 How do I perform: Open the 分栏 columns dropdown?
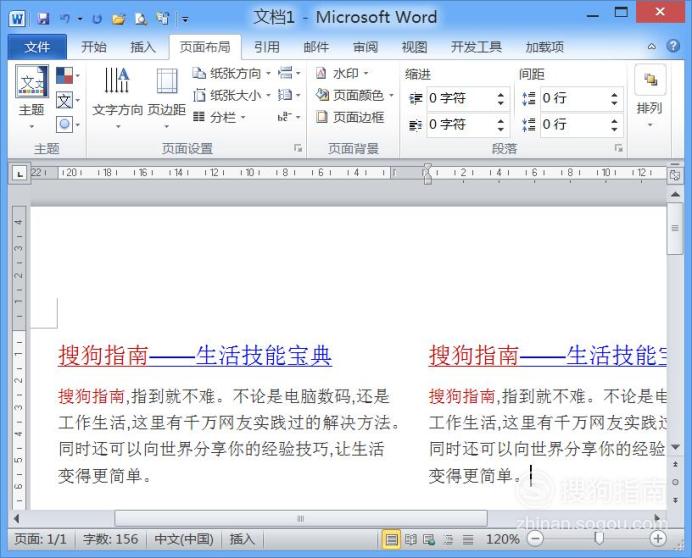point(219,117)
